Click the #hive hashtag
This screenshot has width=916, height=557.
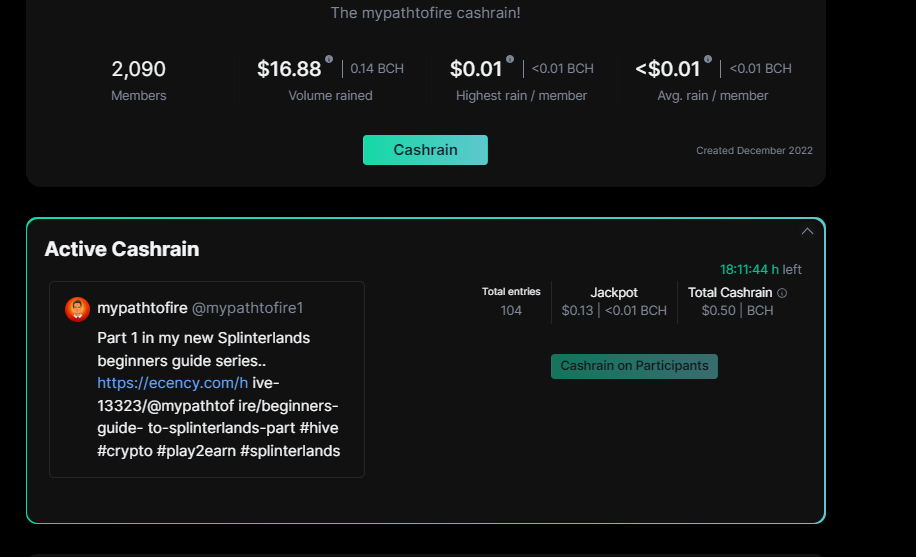[x=319, y=428]
